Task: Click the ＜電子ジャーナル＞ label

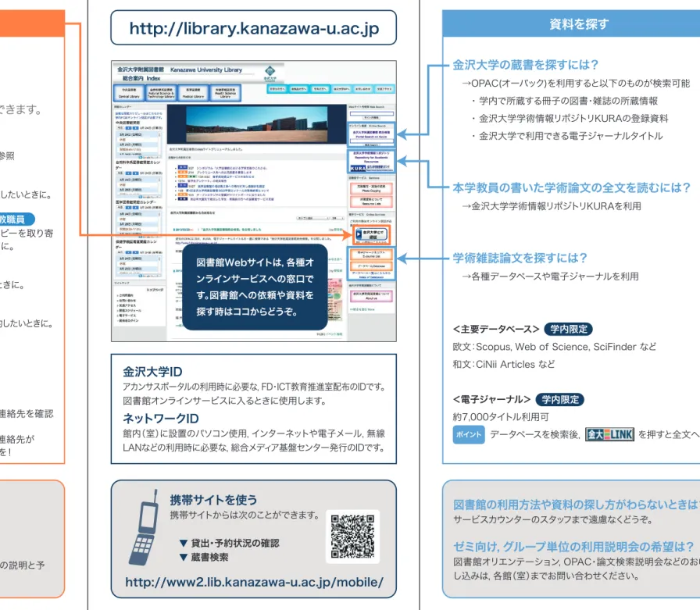Action: pos(492,399)
